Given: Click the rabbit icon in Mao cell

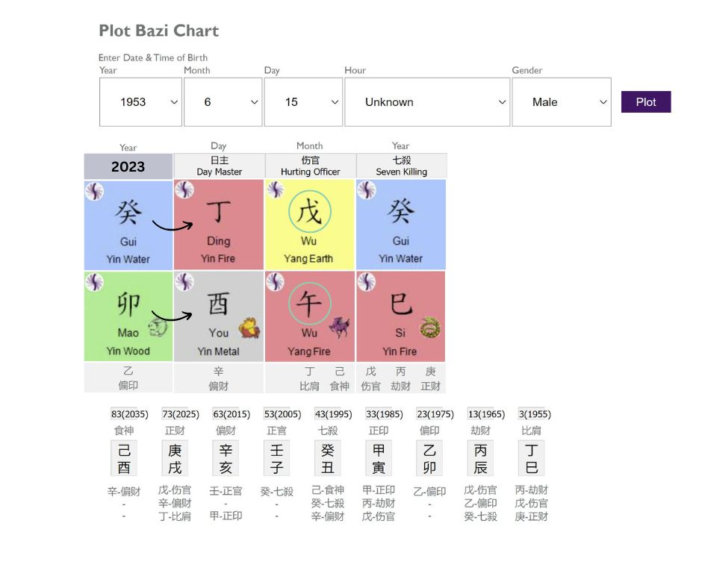Looking at the screenshot, I should point(158,327).
